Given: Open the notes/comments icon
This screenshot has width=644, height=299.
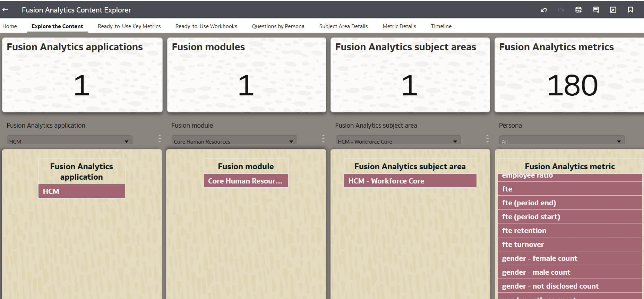Looking at the screenshot, I should point(596,10).
